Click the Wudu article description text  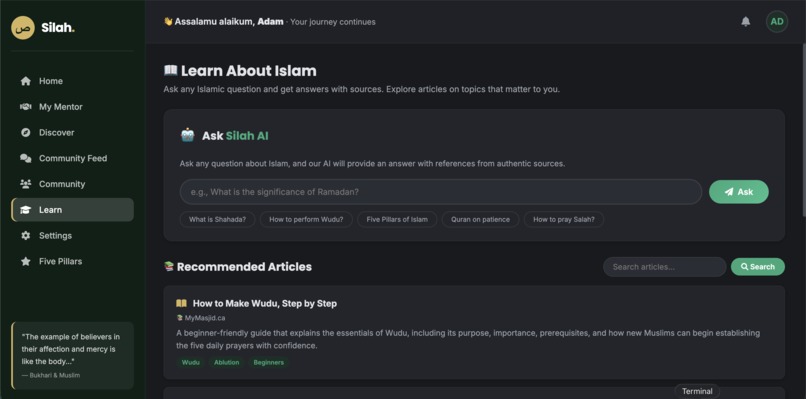(468, 339)
